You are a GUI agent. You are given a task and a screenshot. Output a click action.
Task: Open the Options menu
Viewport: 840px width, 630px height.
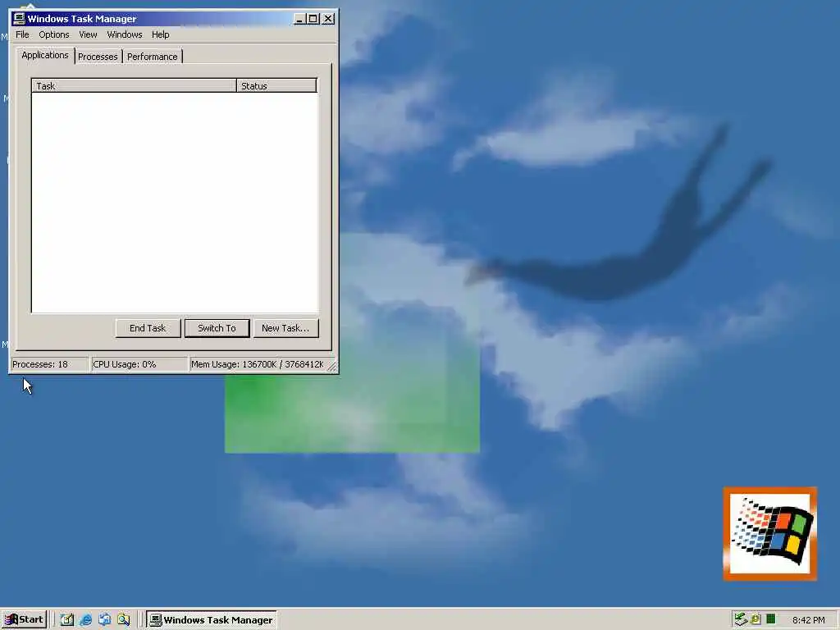click(x=53, y=34)
